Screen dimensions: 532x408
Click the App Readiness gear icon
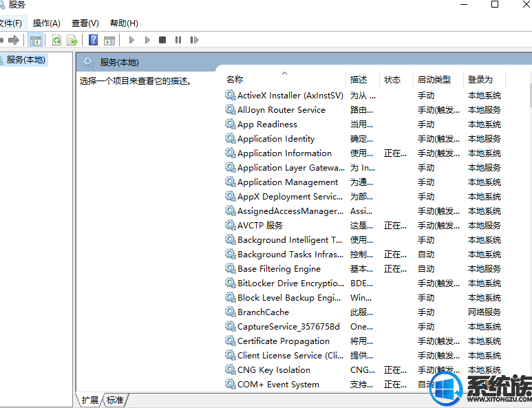230,124
